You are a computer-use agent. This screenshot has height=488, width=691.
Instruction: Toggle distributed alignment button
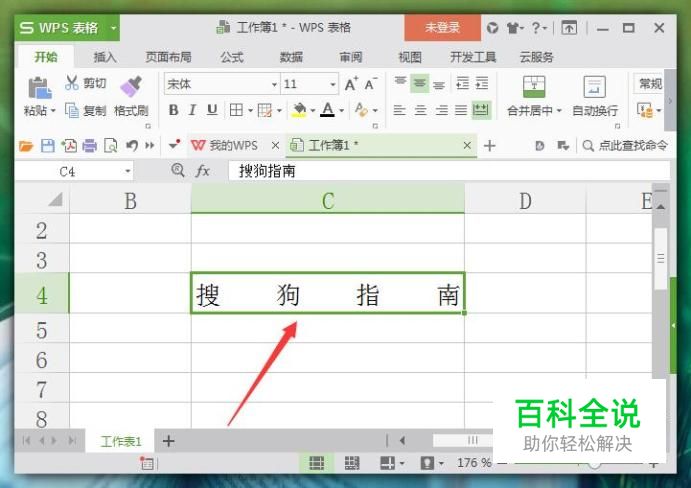(x=480, y=110)
